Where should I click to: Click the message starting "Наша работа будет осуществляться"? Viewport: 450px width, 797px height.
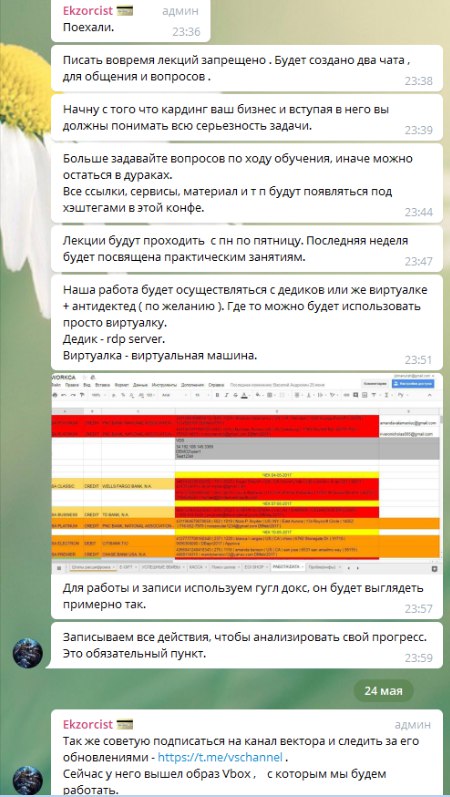[245, 323]
